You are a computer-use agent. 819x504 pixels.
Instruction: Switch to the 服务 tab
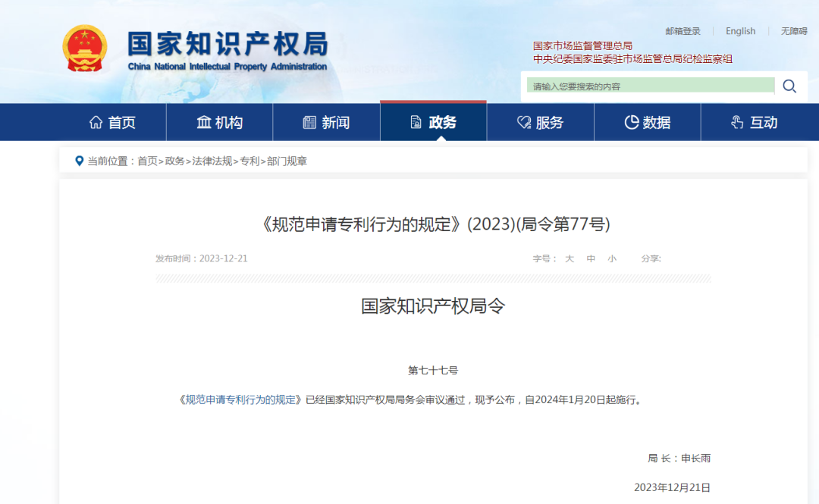click(540, 122)
